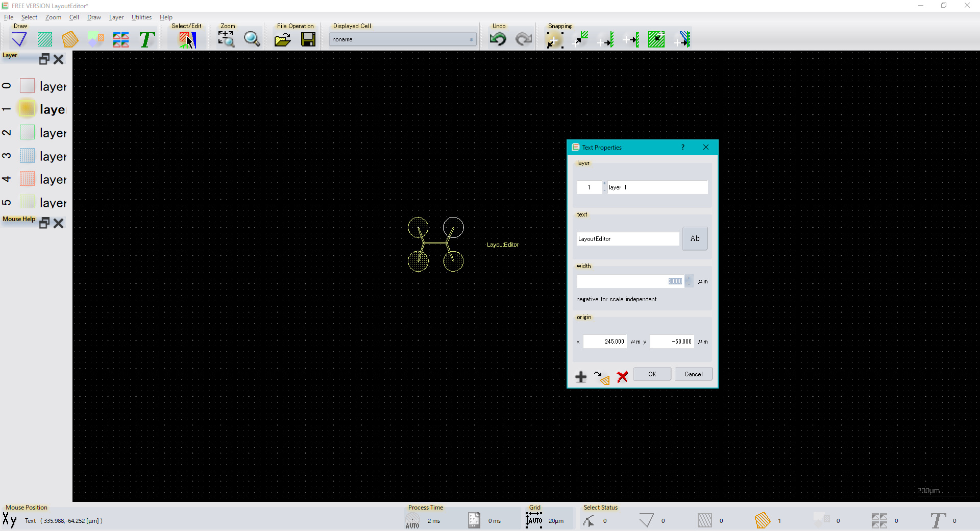Select the green text drawing tool
The height and width of the screenshot is (531, 980).
coord(147,39)
